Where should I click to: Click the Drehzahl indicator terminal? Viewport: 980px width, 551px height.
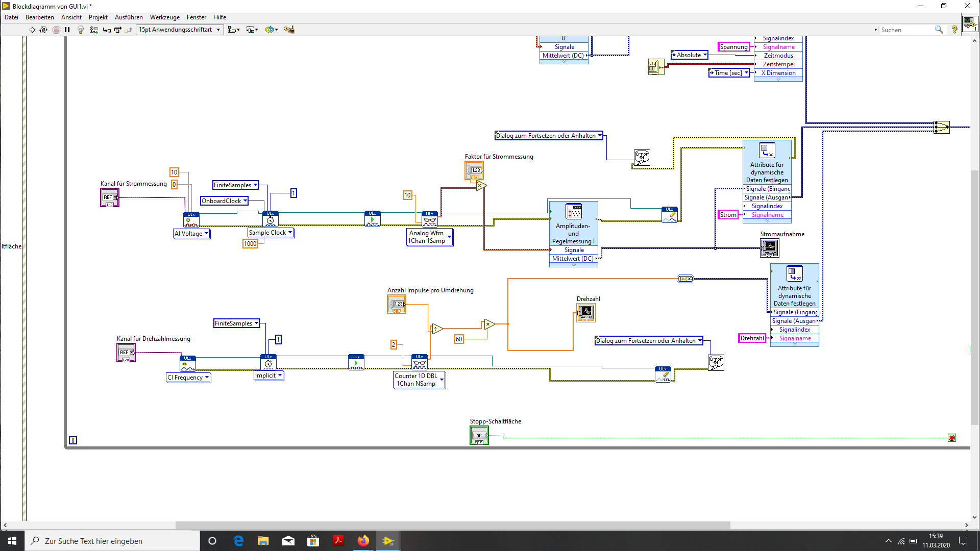pyautogui.click(x=585, y=312)
